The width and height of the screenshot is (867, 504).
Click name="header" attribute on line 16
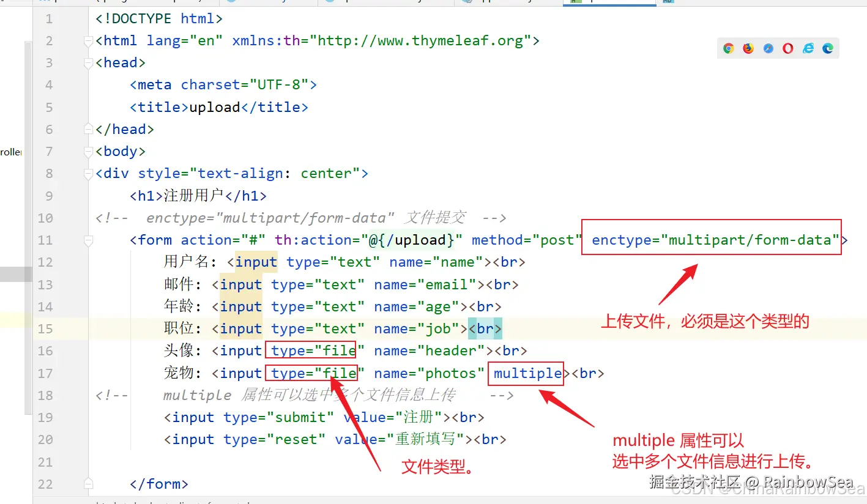pyautogui.click(x=430, y=350)
